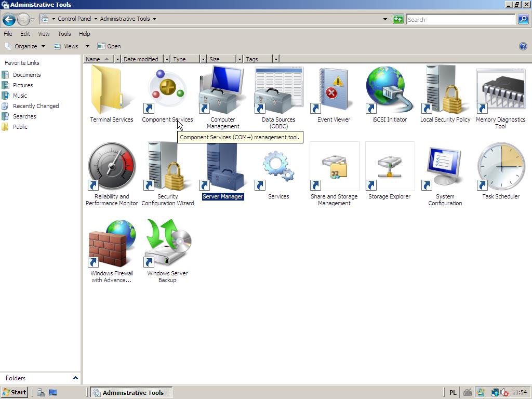The image size is (532, 399).
Task: Click the Refresh button beside address bar
Action: [x=398, y=19]
